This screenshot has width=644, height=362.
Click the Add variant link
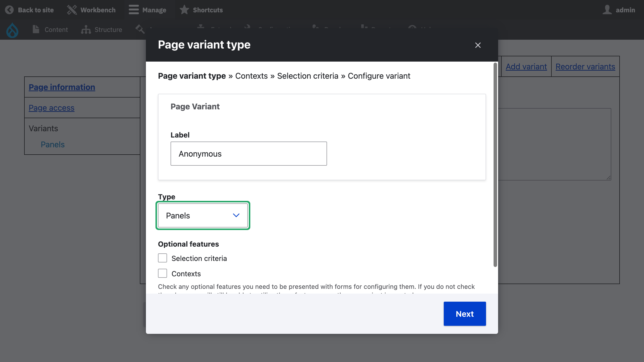pyautogui.click(x=526, y=66)
